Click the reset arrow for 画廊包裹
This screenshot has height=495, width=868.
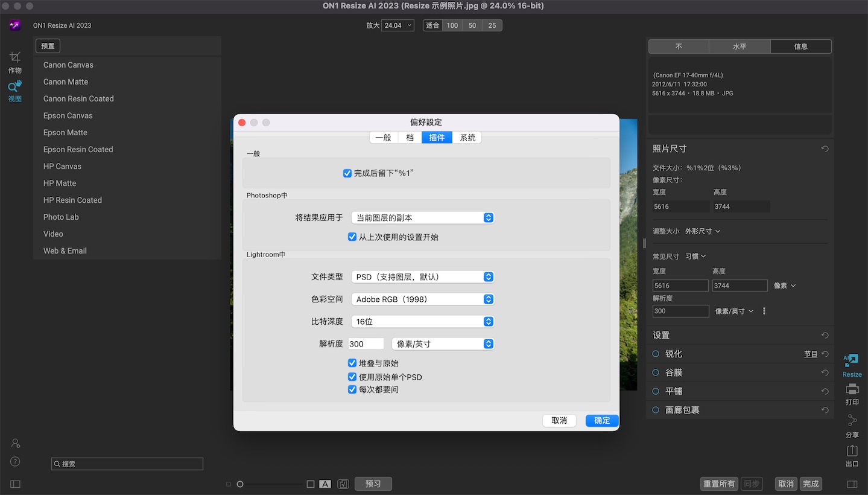[825, 410]
